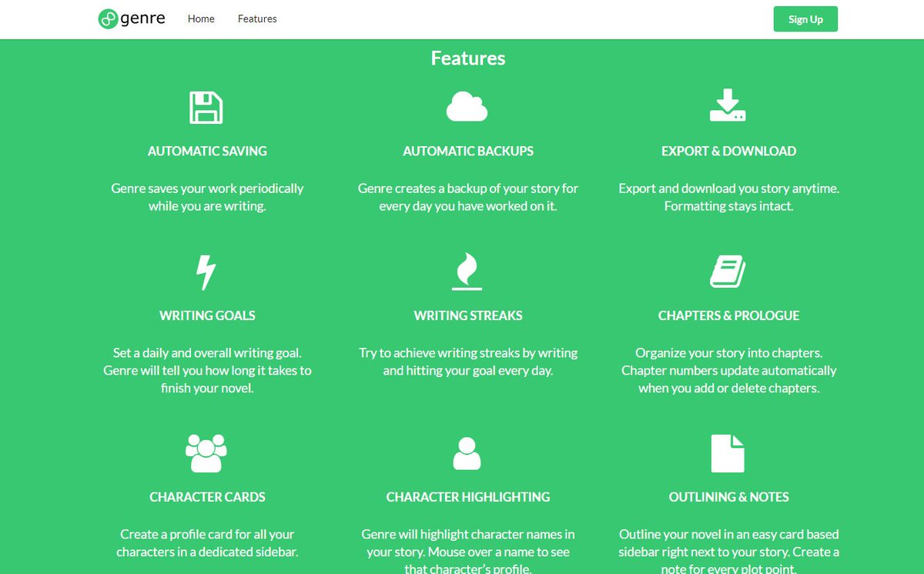
Task: Click the CHARACTER CARDS heading
Action: [207, 497]
